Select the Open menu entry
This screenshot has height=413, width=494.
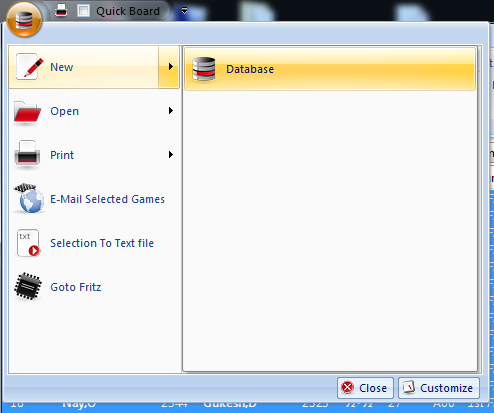pyautogui.click(x=94, y=111)
